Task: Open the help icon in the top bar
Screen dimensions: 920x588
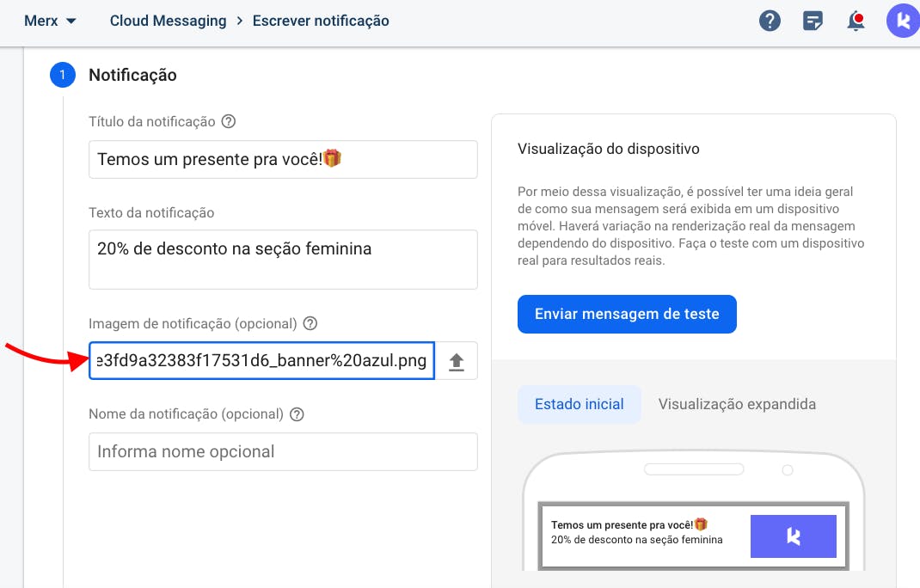Action: pyautogui.click(x=770, y=21)
